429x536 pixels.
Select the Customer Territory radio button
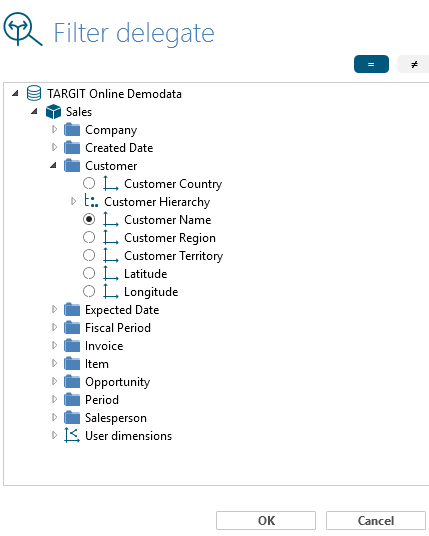coord(89,255)
